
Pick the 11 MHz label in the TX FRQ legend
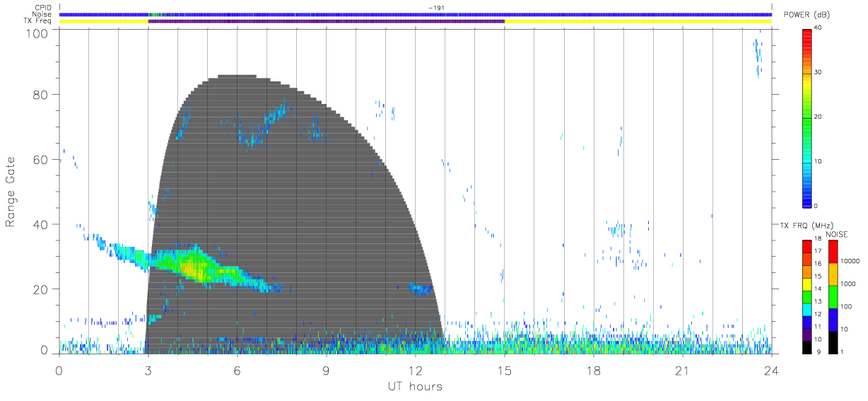(x=817, y=326)
